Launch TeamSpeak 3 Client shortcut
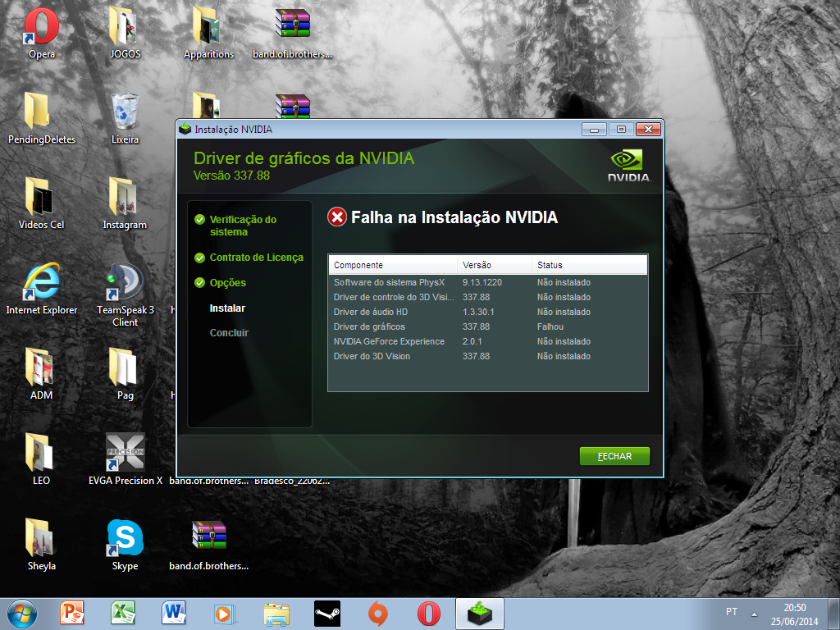Screen dimensions: 840x630 pos(125,294)
